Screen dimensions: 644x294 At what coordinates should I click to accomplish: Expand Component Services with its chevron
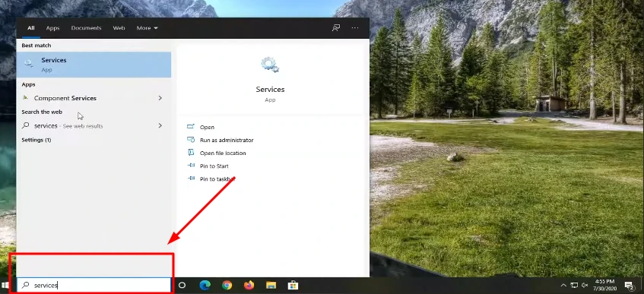[x=160, y=98]
